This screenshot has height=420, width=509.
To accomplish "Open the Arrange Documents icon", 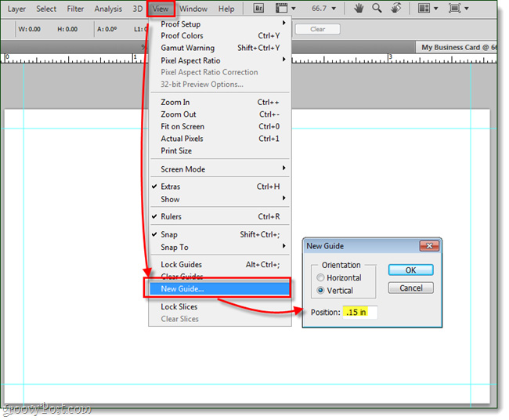I will 424,8.
